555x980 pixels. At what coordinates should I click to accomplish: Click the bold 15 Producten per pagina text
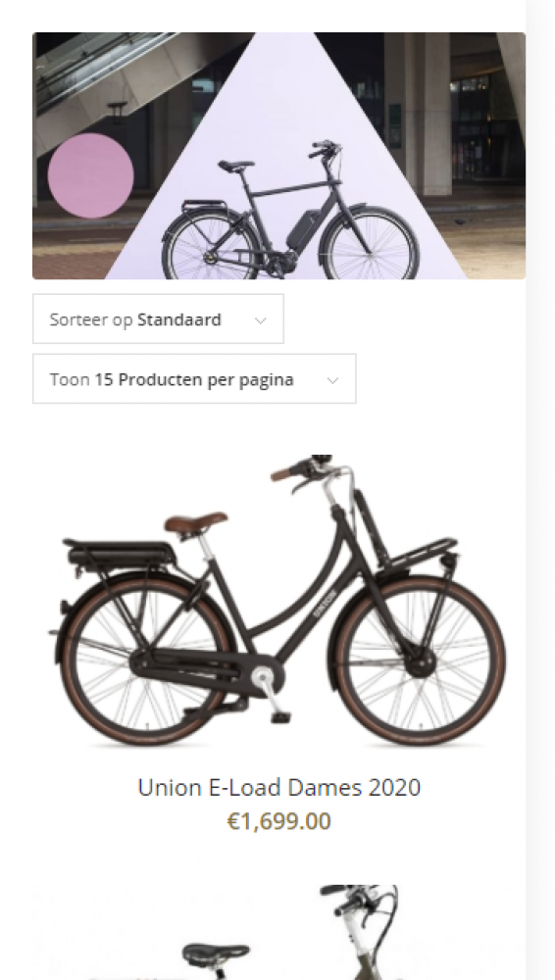tap(194, 379)
